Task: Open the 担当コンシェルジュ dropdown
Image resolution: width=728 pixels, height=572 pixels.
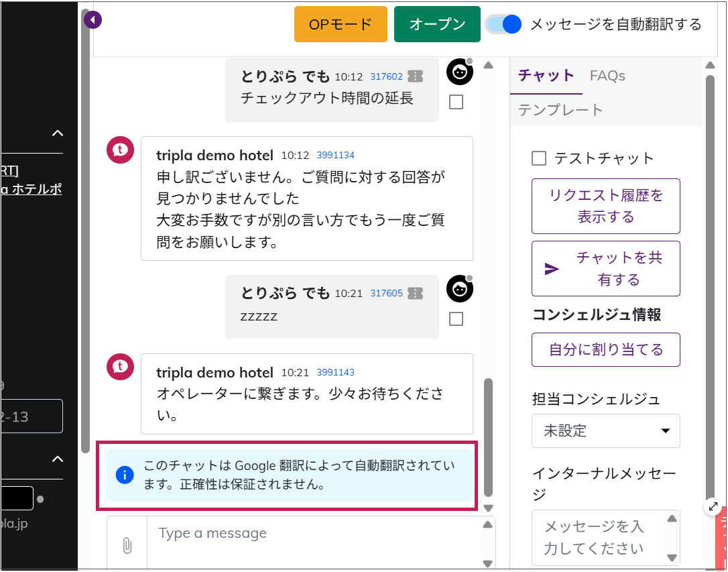Action: (605, 431)
